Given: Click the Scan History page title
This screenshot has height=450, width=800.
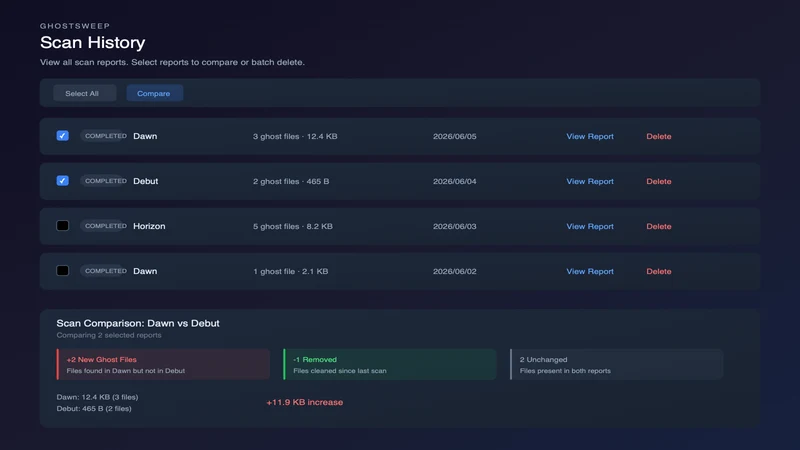Looking at the screenshot, I should tap(92, 42).
